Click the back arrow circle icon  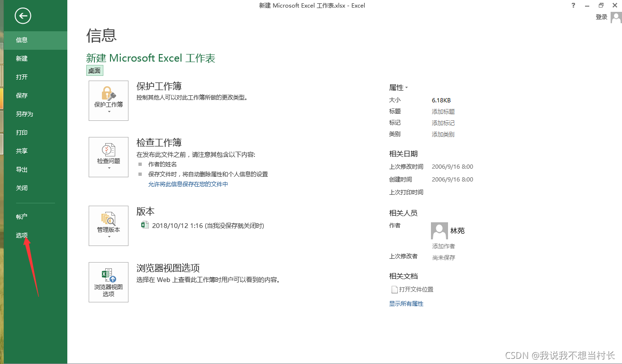(x=23, y=16)
